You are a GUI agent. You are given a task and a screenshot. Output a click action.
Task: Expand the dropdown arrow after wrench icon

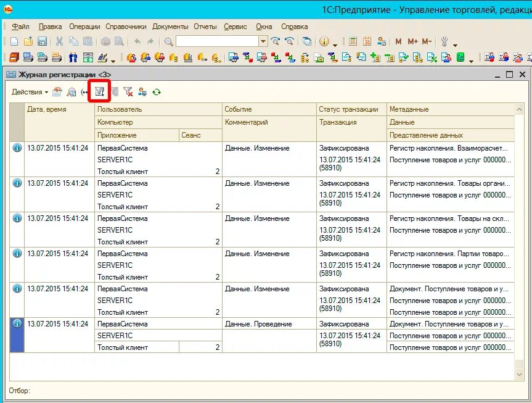click(x=456, y=45)
